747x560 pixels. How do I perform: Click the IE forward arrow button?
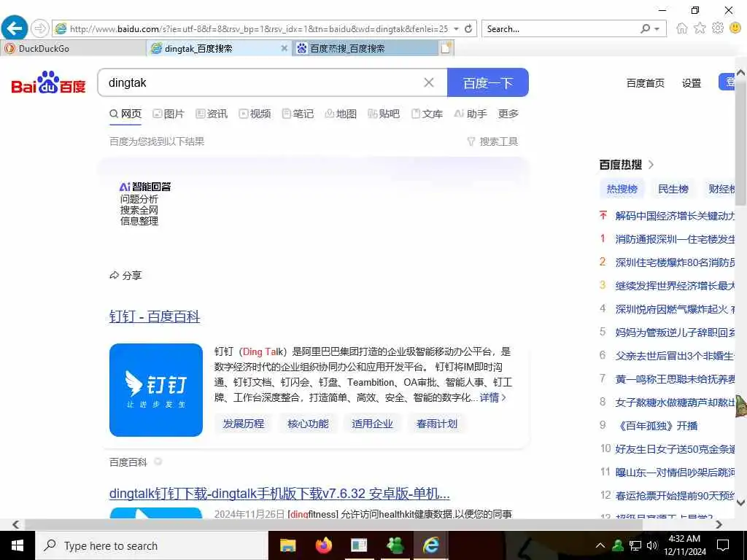pyautogui.click(x=39, y=28)
